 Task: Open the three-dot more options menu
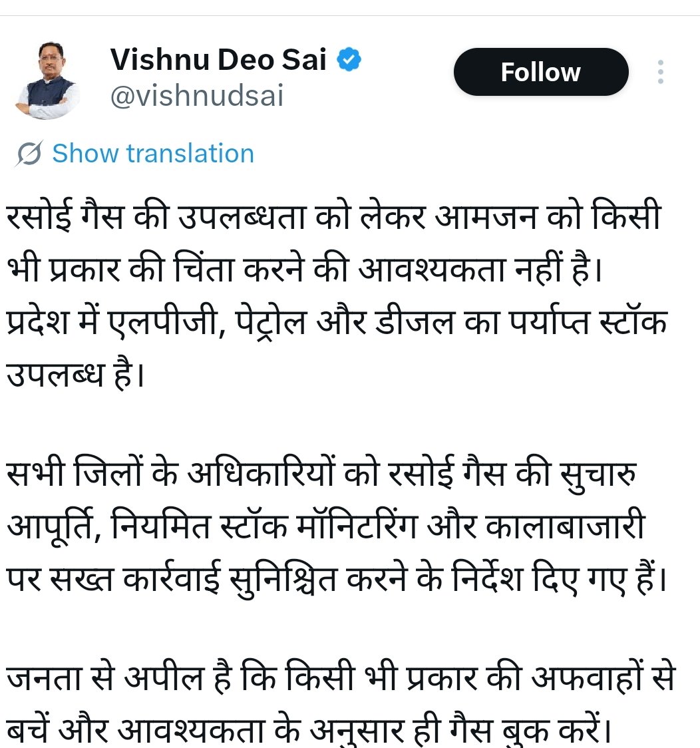coord(660,72)
